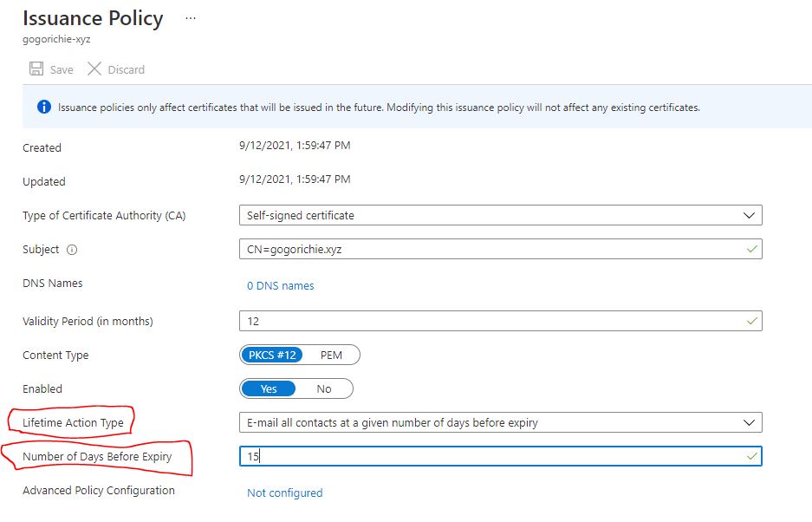812x522 pixels.
Task: Click the blue information icon in banner
Action: coord(44,107)
